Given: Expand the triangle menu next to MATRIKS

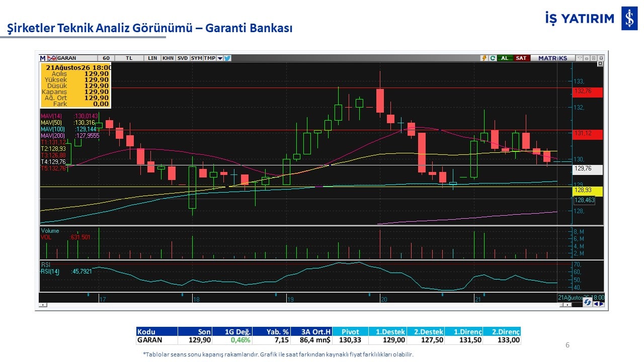Looking at the screenshot, I should (580, 58).
